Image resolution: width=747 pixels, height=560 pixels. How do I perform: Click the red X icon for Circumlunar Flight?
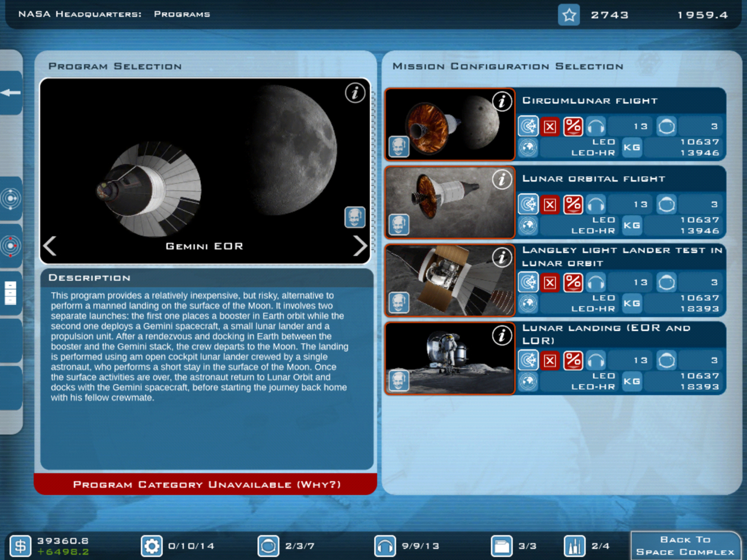550,126
